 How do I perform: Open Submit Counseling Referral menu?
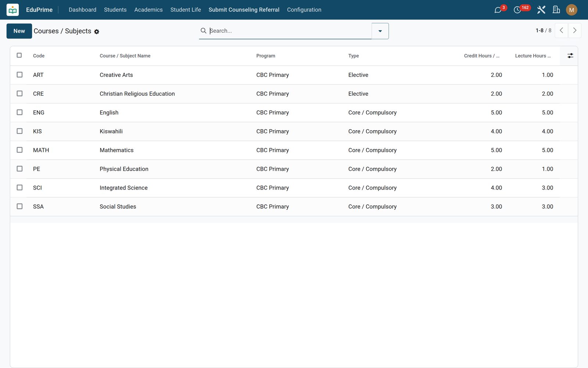coord(244,10)
